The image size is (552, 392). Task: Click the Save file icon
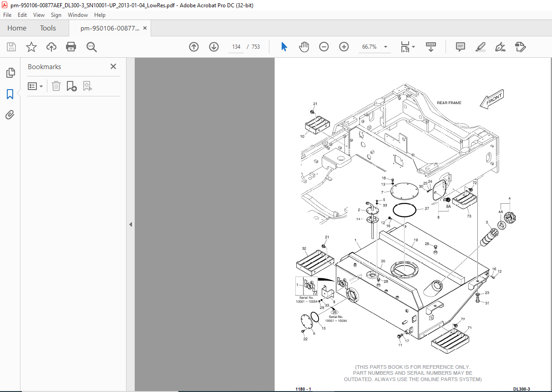click(11, 47)
